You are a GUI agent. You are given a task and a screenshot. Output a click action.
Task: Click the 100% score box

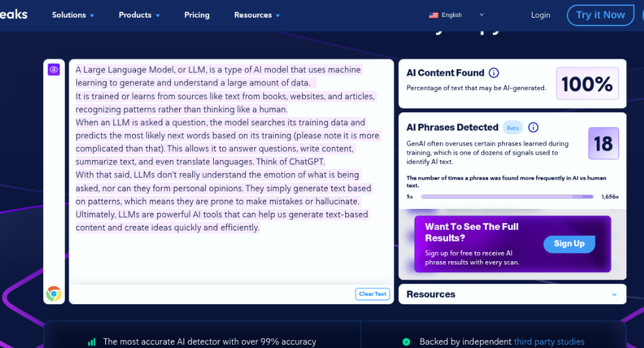587,84
